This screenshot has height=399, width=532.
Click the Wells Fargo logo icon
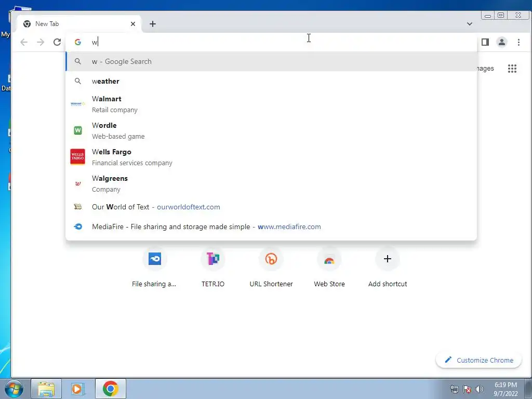click(x=78, y=156)
